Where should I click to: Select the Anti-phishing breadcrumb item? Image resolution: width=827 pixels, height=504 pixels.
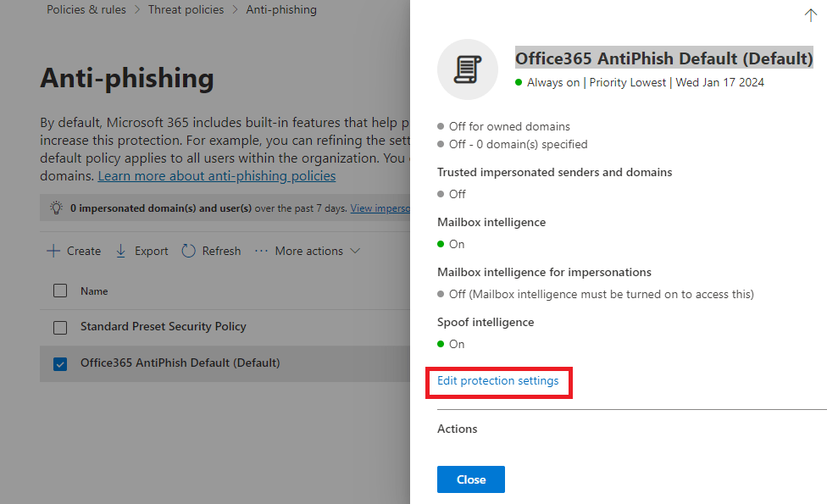point(281,10)
